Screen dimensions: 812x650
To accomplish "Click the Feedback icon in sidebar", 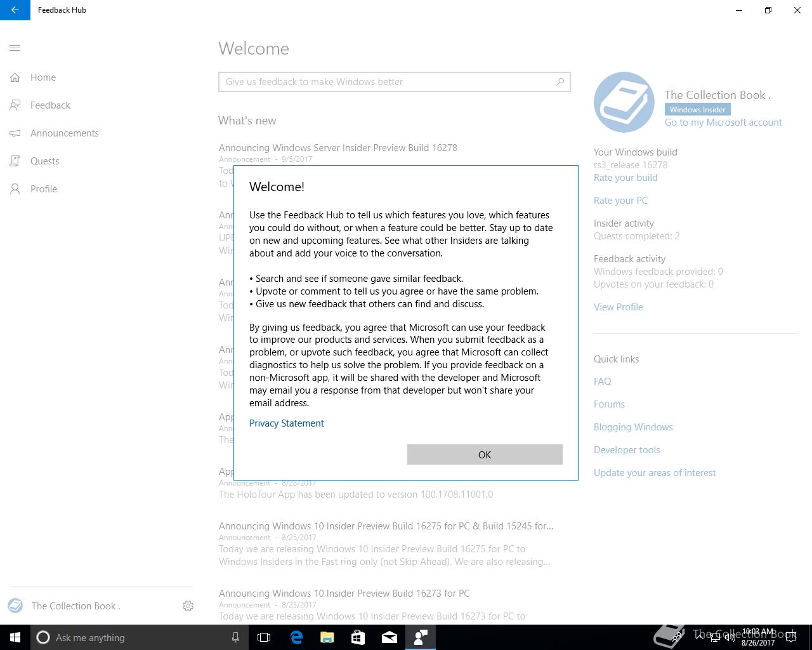I will coord(15,105).
